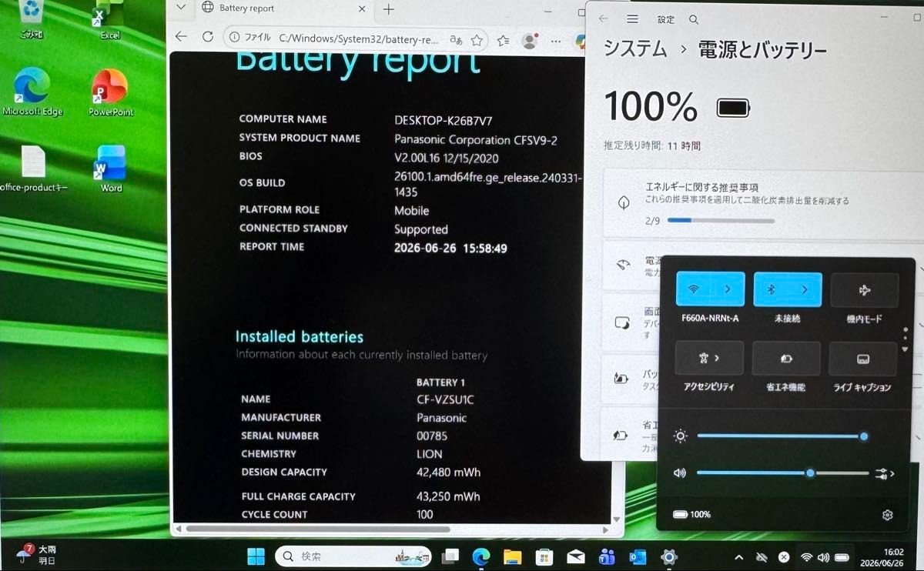Open accessibility (アクセシビリティ) quick settings tile
Screen dimensions: 924x571
(x=709, y=359)
